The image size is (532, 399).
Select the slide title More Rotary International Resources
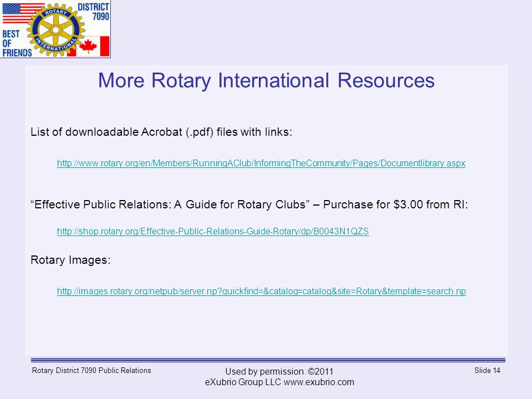(267, 80)
